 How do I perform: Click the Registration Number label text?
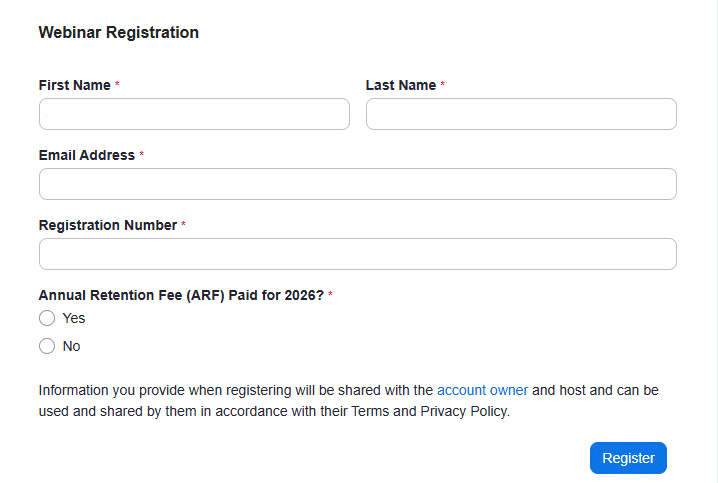coord(108,225)
